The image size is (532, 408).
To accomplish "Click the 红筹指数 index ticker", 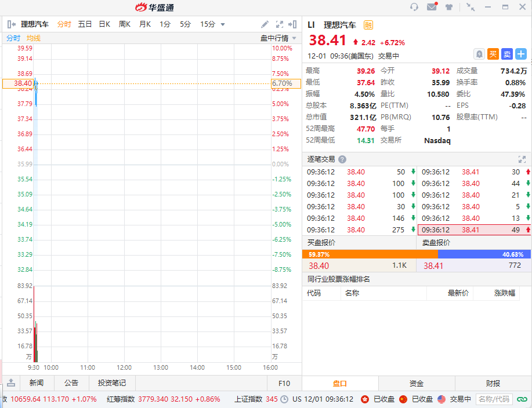I will coord(164,399).
